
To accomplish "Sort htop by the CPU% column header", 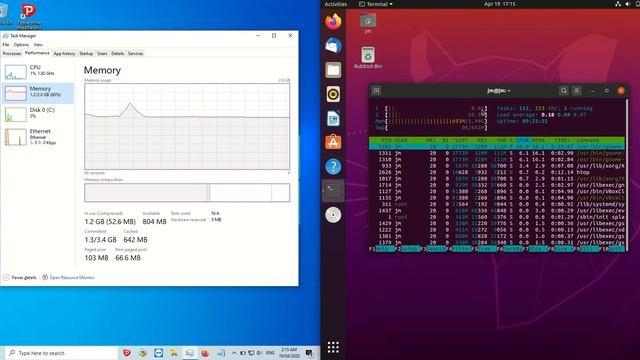I will coord(522,140).
